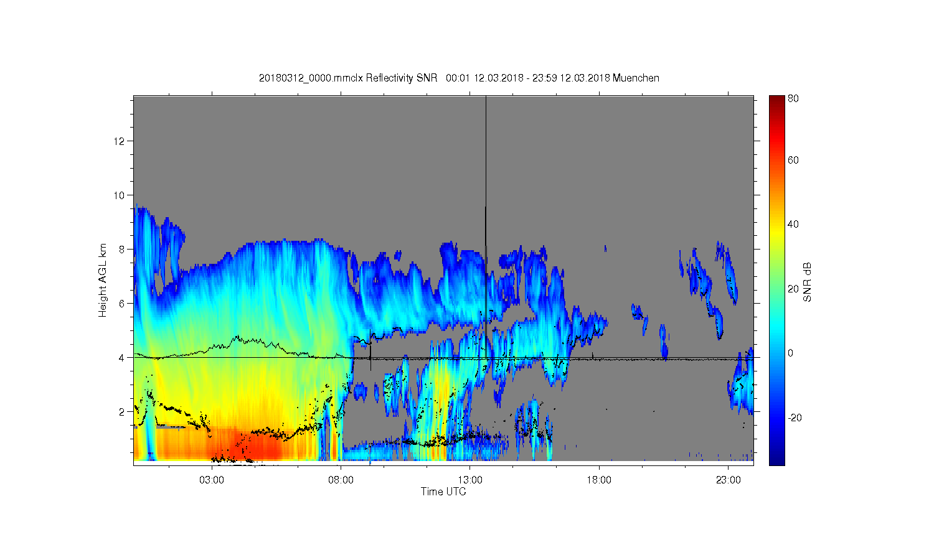Image resolution: width=934 pixels, height=560 pixels.
Task: Click the 13:00 time tick label
Action: (470, 480)
